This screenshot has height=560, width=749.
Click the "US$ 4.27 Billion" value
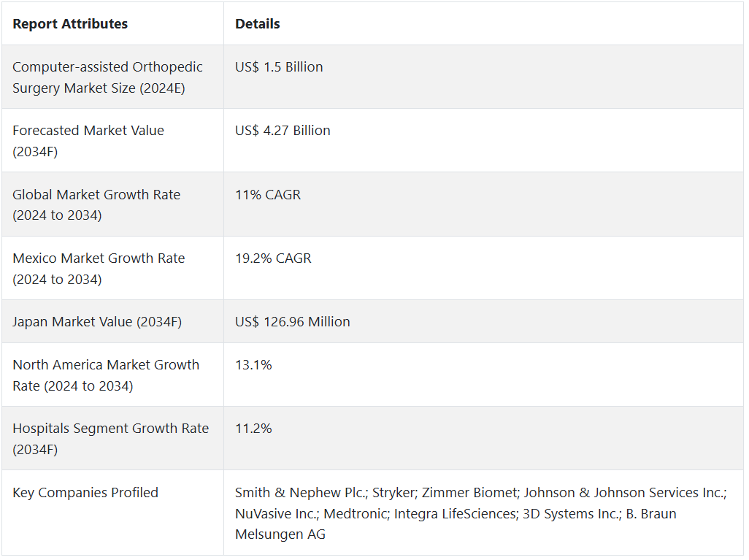[x=283, y=131]
